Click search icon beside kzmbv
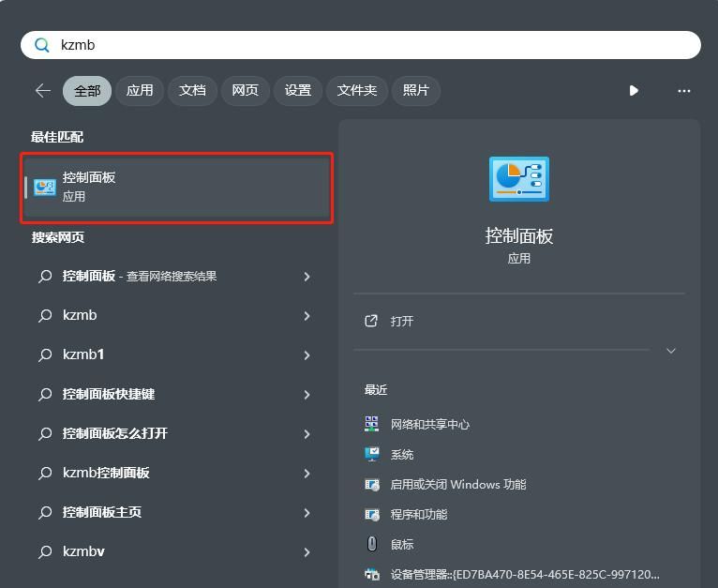Screen dimensions: 718x588 pos(45,551)
